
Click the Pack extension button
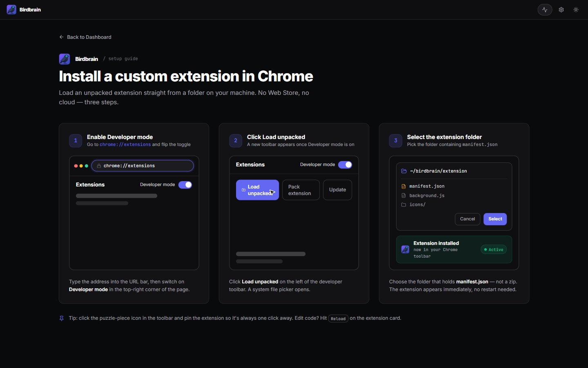(x=301, y=190)
